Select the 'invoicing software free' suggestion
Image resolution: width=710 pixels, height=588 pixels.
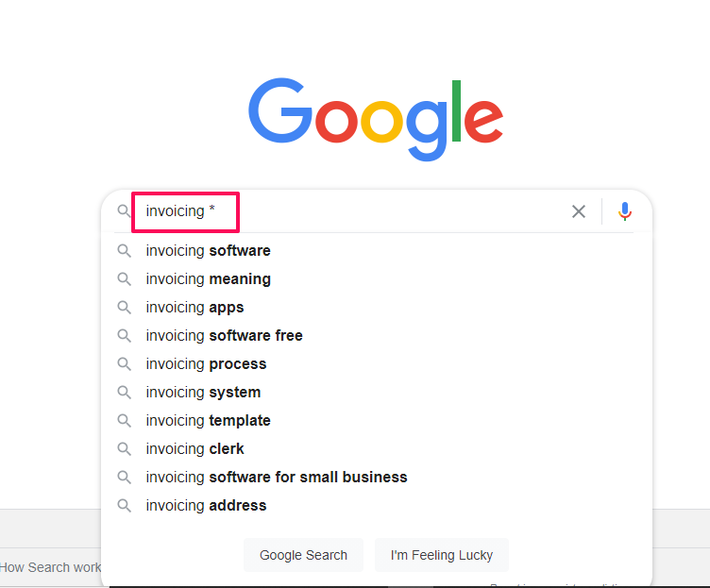[x=224, y=336]
